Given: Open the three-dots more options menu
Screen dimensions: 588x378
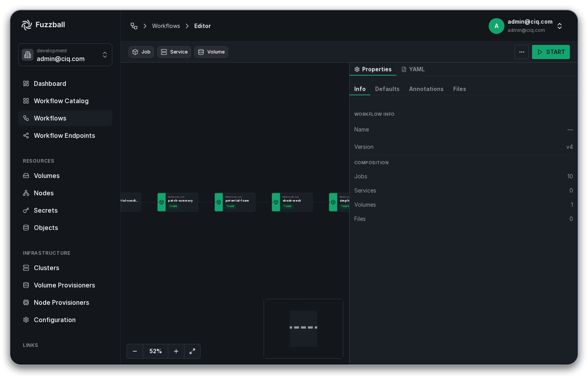Looking at the screenshot, I should point(522,52).
